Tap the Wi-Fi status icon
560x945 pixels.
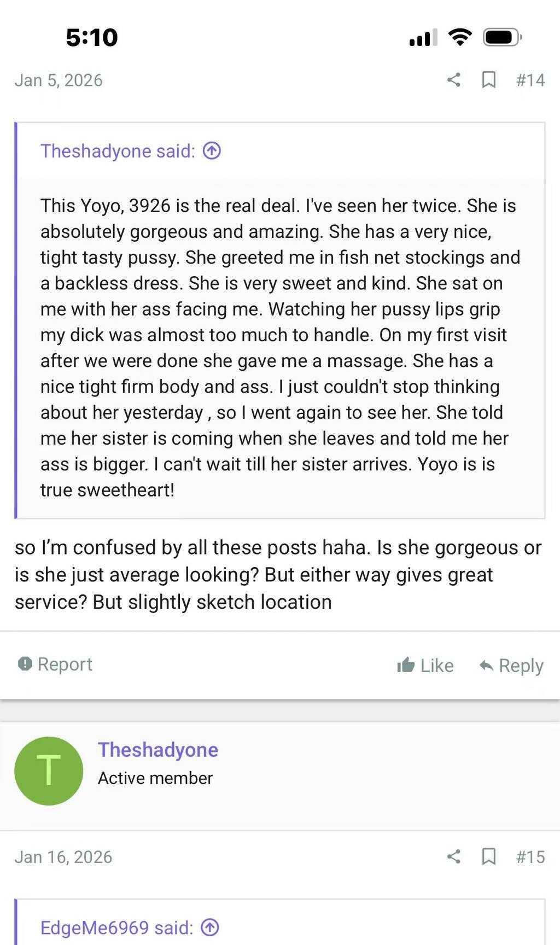(x=459, y=37)
